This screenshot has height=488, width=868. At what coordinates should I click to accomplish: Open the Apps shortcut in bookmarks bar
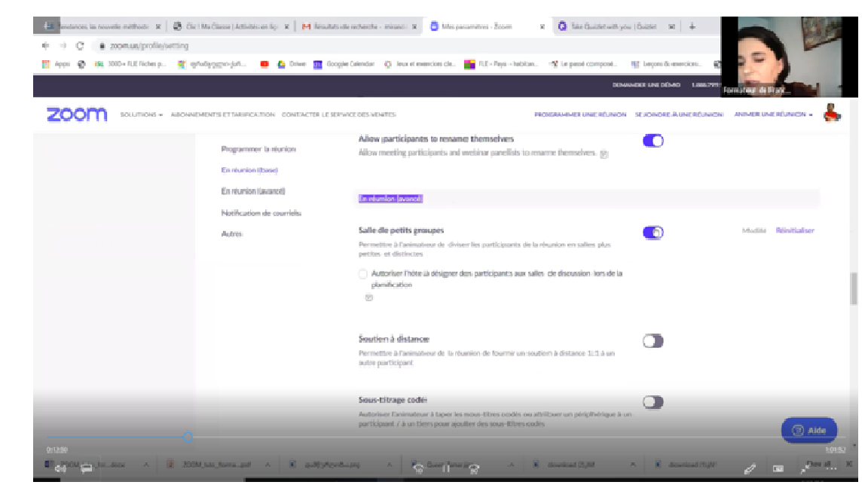click(57, 65)
